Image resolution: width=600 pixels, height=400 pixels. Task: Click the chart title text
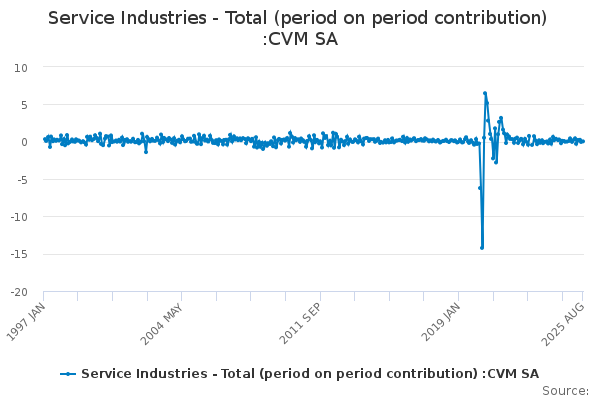click(298, 28)
